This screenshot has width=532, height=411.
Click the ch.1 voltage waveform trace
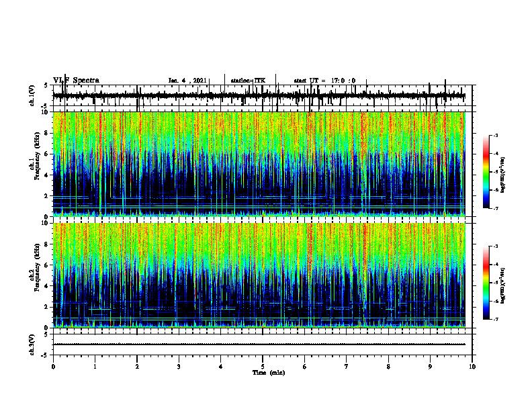coord(259,96)
